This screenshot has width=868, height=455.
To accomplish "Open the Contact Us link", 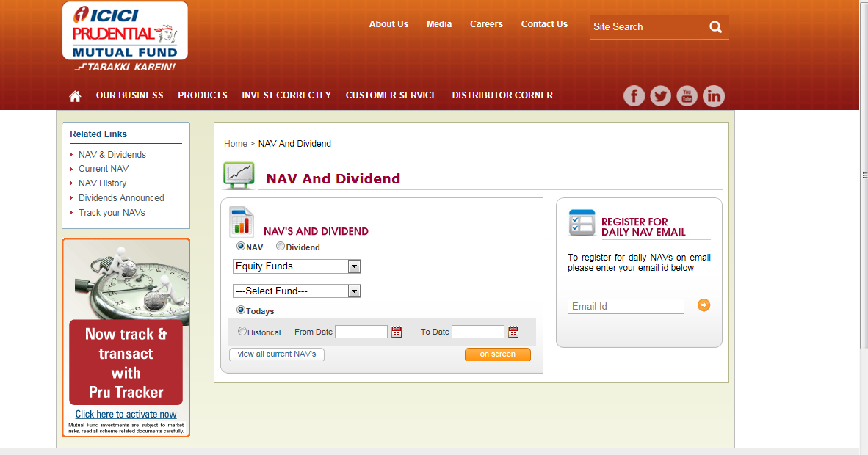I will pyautogui.click(x=544, y=24).
